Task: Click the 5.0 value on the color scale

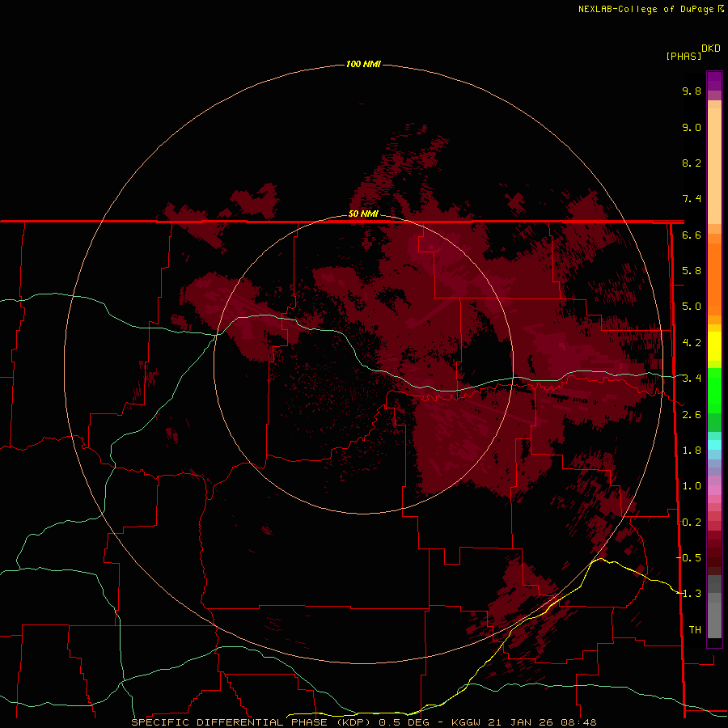Action: point(692,307)
